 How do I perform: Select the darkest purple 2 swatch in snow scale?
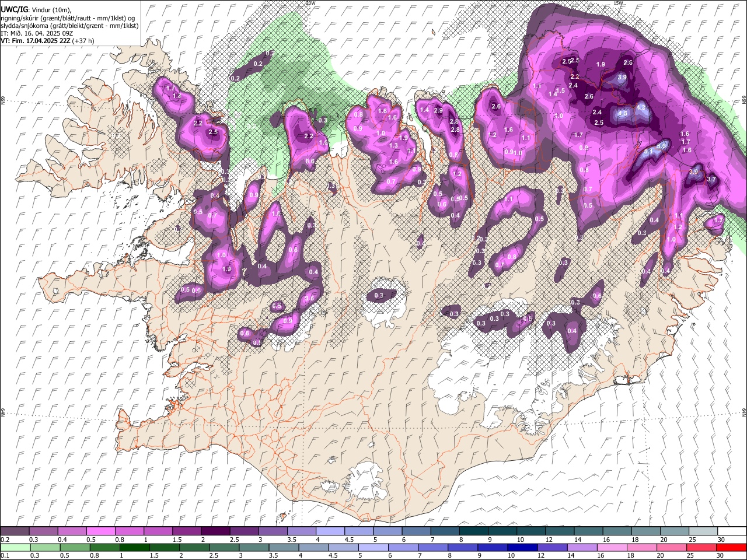tap(215, 531)
